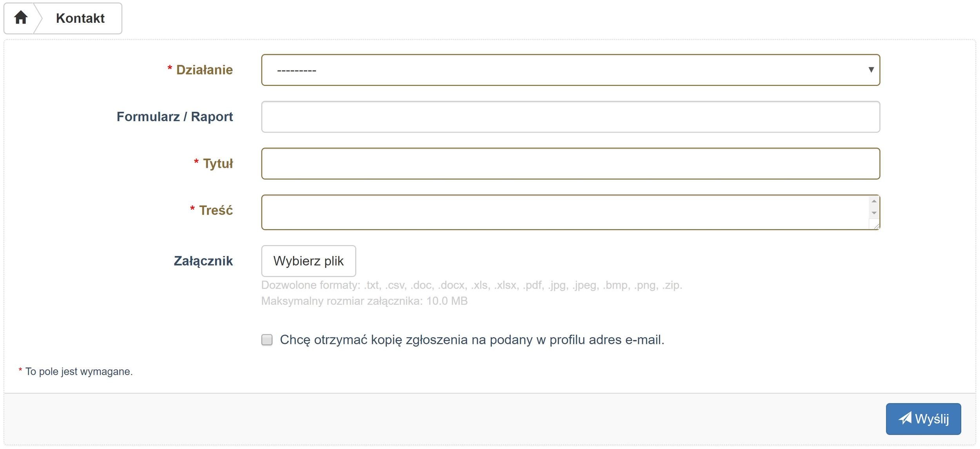Click the Działanie field label
The height and width of the screenshot is (449, 980).
[204, 70]
